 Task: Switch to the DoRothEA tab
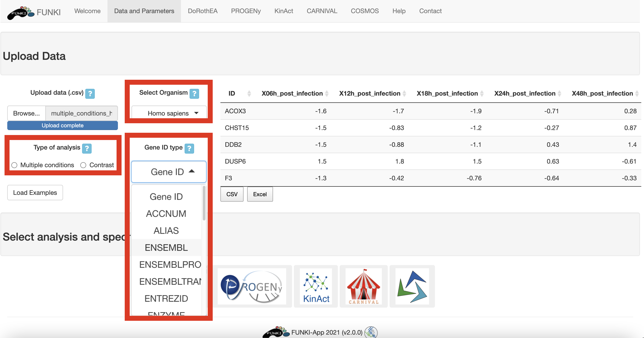[203, 11]
